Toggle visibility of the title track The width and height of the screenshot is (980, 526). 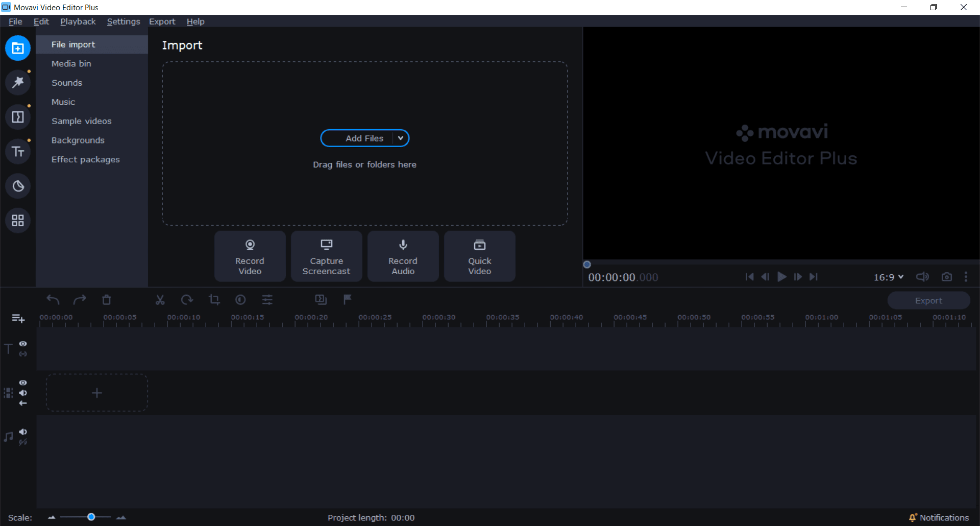point(23,343)
